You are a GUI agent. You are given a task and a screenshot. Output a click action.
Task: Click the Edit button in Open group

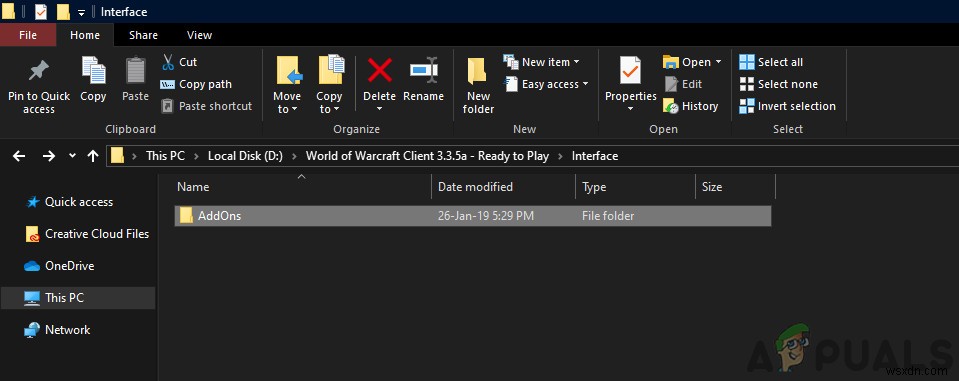[x=683, y=84]
